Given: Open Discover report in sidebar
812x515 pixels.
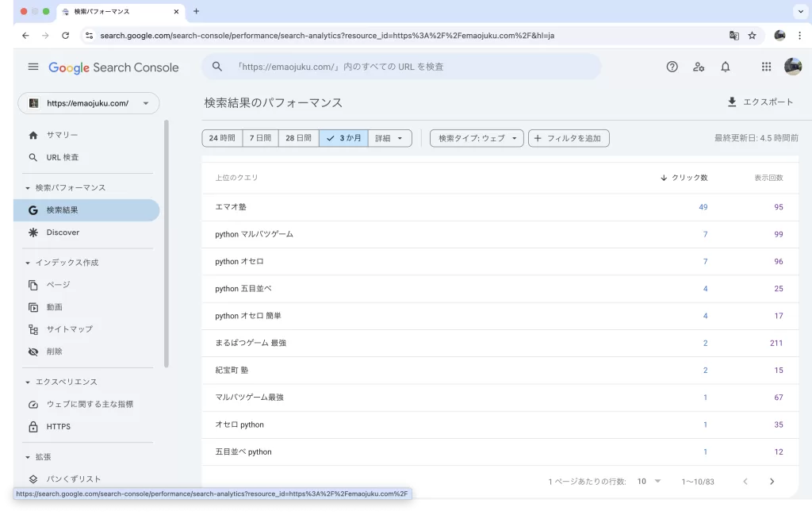Looking at the screenshot, I should tap(86, 233).
